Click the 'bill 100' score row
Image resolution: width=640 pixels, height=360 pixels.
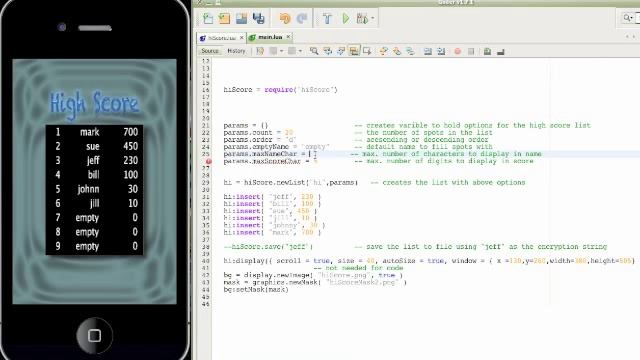tap(94, 175)
